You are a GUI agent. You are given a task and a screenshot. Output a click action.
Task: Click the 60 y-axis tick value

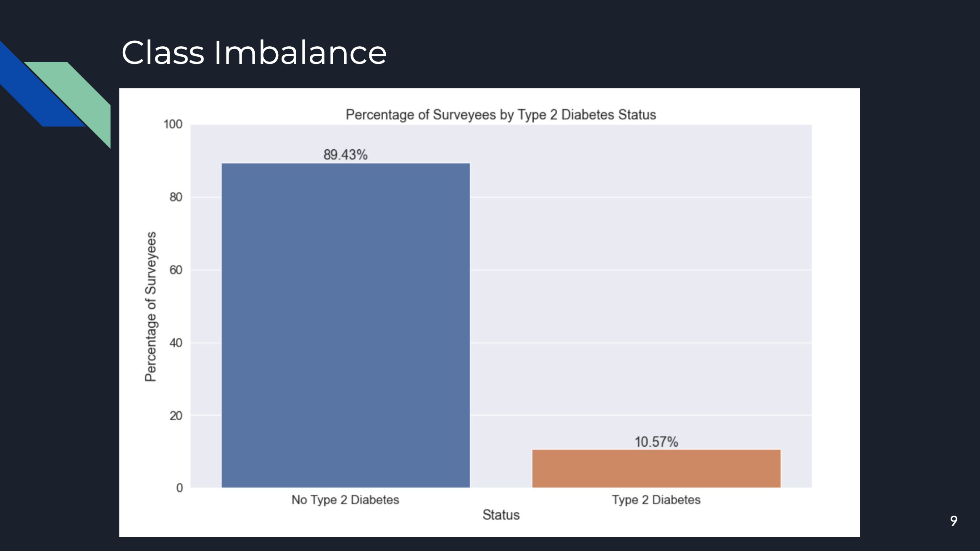pos(176,270)
